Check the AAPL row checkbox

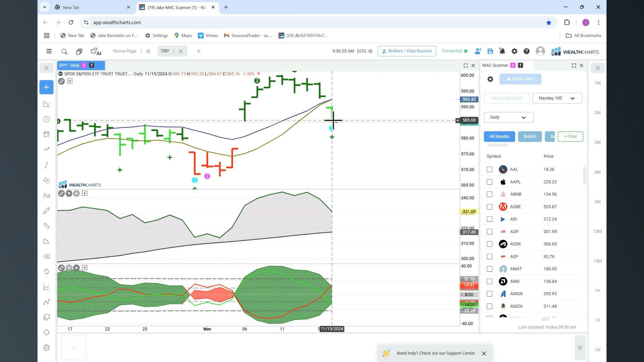(490, 182)
